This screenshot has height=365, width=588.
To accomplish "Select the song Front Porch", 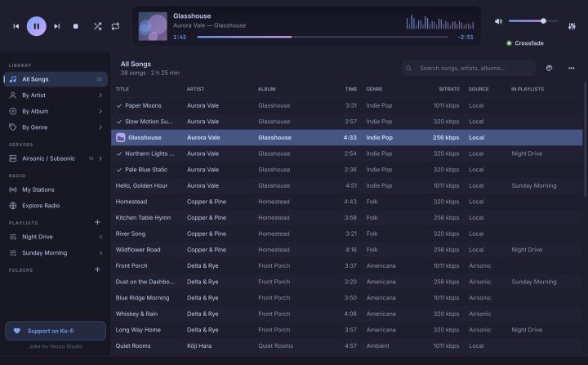I will click(347, 265).
